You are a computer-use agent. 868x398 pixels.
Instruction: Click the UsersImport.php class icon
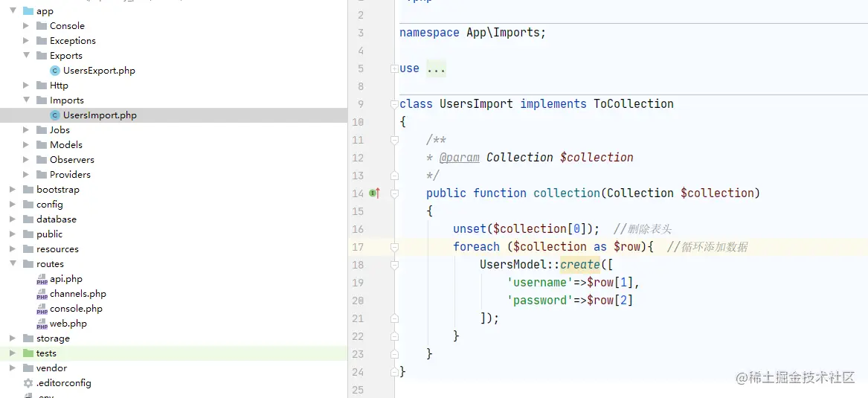55,115
